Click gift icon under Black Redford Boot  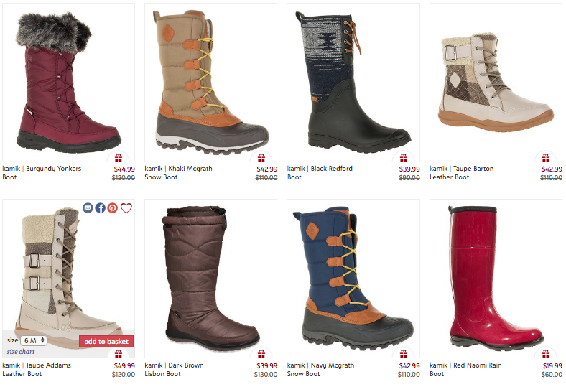[x=404, y=158]
